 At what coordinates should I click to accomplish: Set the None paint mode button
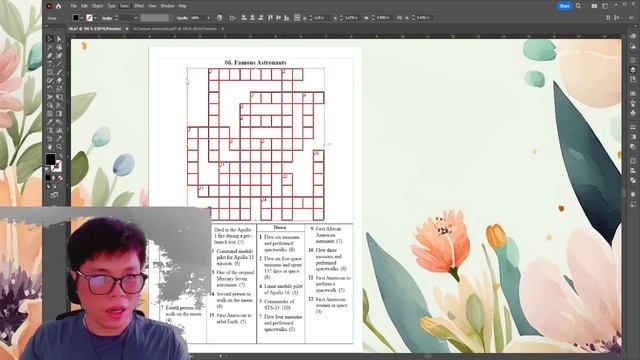click(x=60, y=178)
